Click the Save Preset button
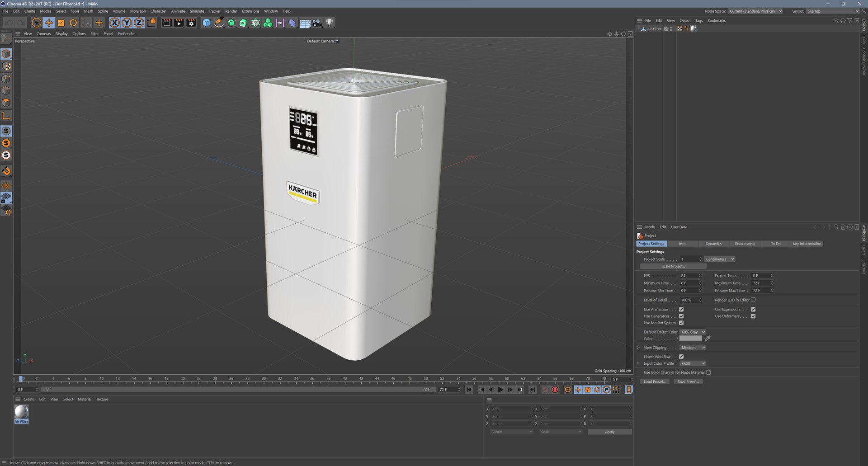This screenshot has width=868, height=466. 688,382
